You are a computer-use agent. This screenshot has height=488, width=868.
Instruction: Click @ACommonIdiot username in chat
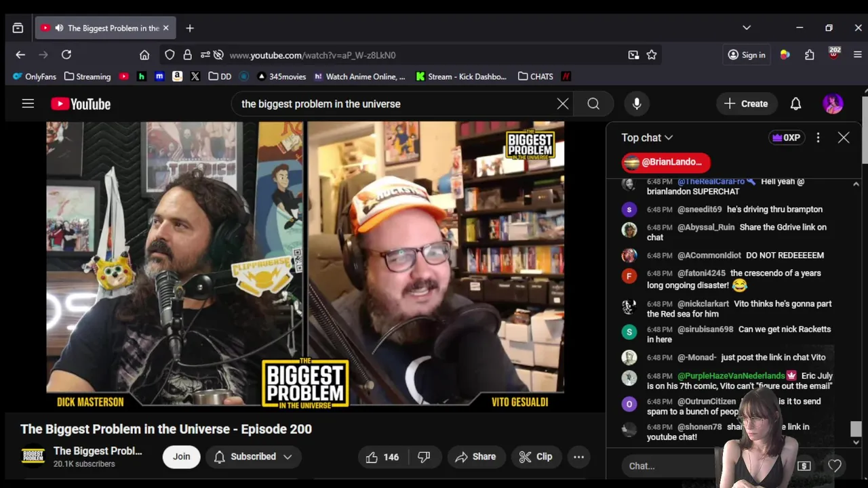tap(709, 256)
